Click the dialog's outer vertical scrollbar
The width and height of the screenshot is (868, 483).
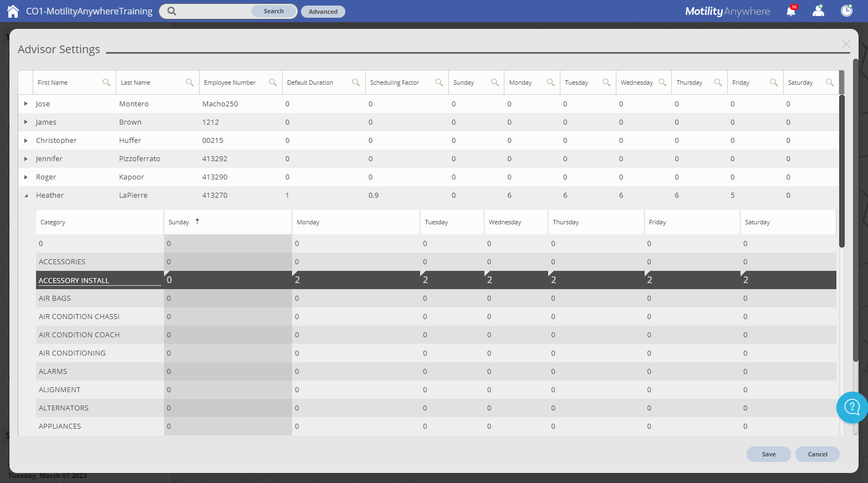(x=855, y=210)
